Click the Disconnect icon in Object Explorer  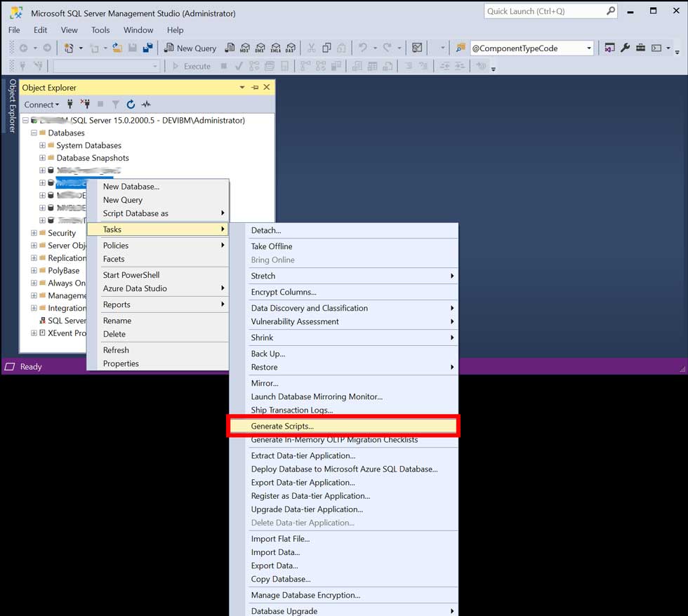pyautogui.click(x=85, y=104)
